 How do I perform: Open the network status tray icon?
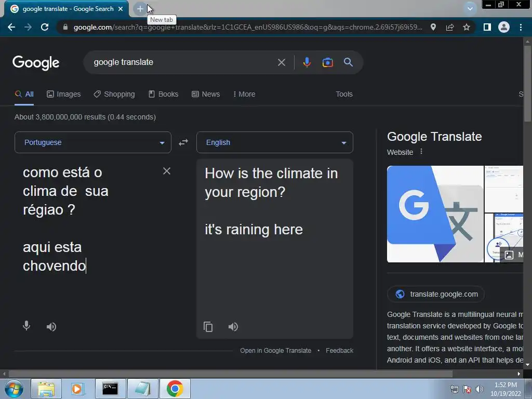(x=454, y=389)
